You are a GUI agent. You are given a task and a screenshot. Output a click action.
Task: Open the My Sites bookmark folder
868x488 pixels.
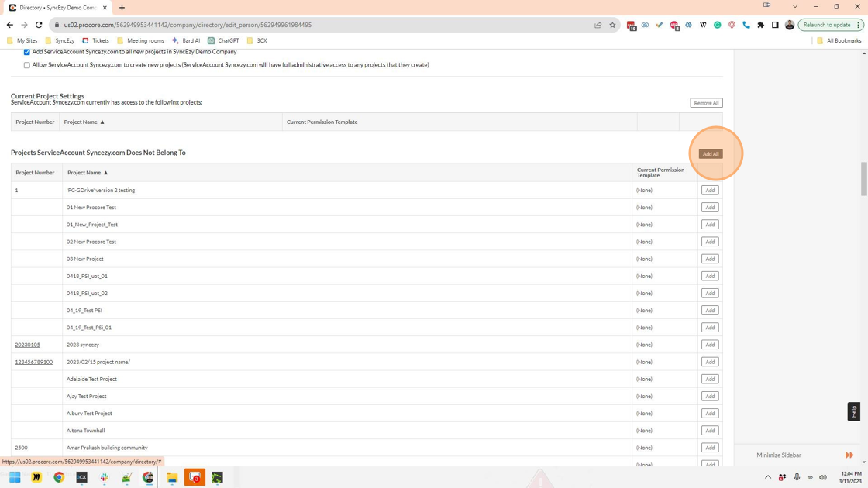coord(22,40)
